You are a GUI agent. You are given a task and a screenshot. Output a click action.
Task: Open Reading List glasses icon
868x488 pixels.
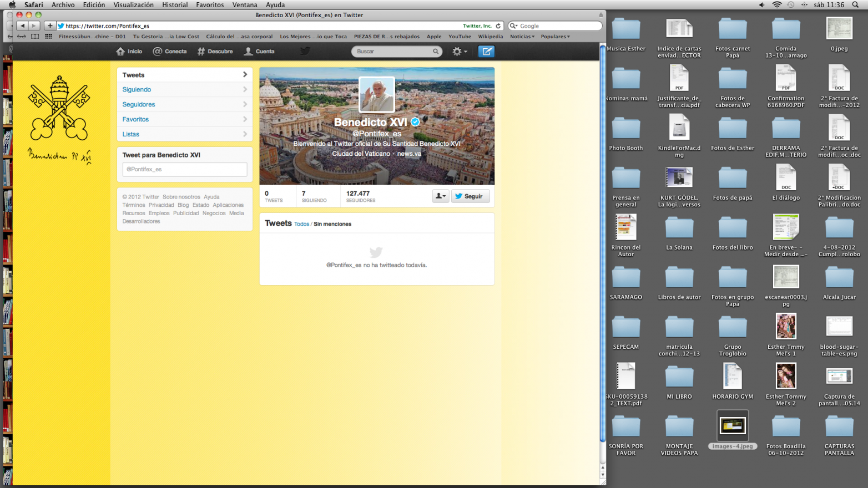21,37
